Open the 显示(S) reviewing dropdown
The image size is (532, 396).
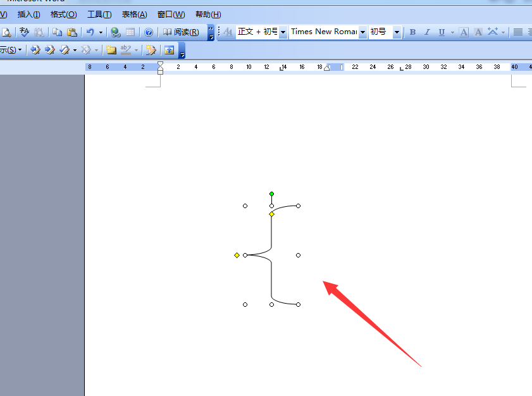pos(11,50)
